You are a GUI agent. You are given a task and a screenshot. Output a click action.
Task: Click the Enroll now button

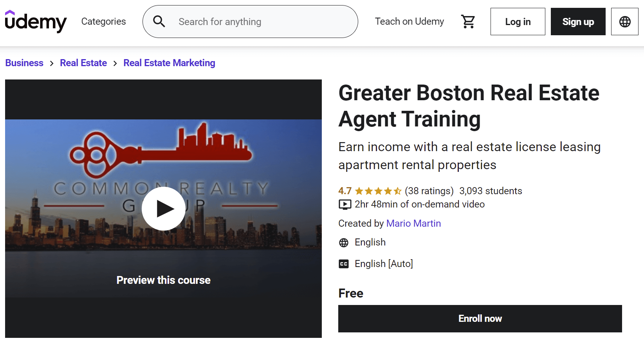[x=480, y=319]
